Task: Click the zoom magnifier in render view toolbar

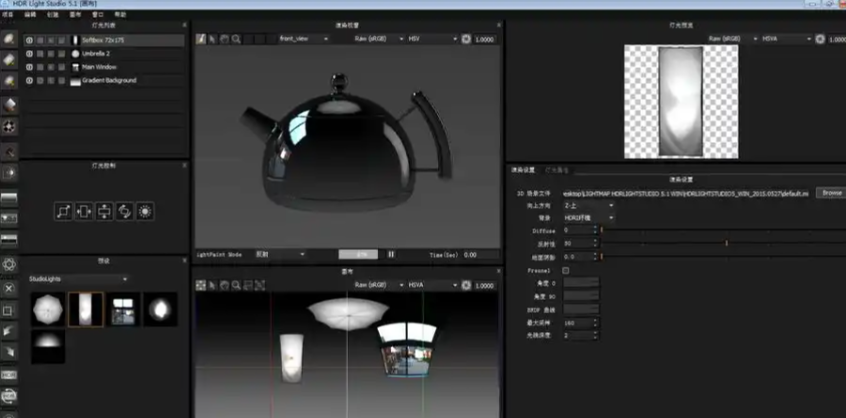Action: click(x=235, y=39)
